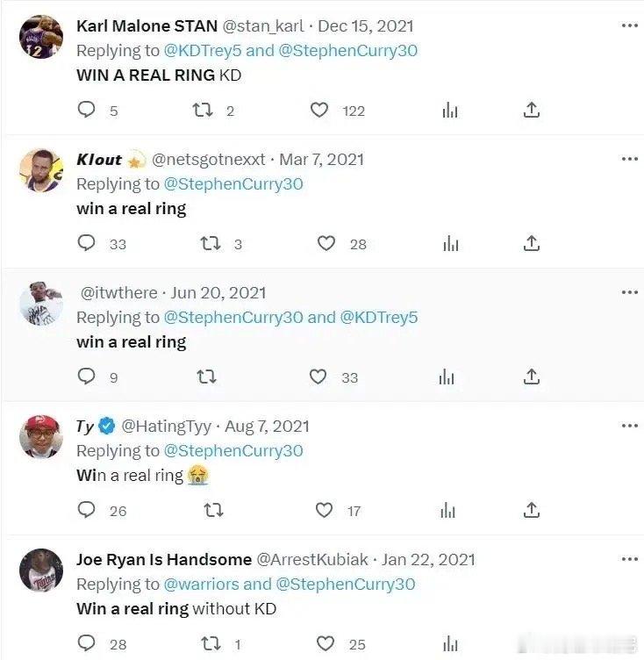
Task: Open Joe Ryan Is Handsome's profile avatar
Action: point(40,570)
